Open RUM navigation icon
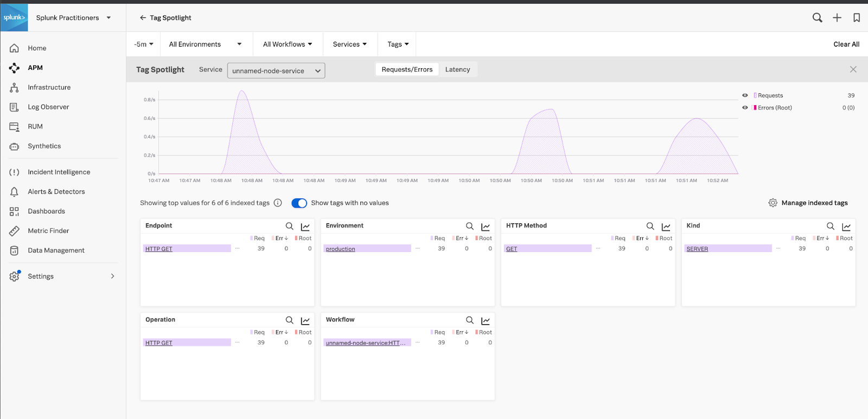The image size is (868, 419). (15, 126)
